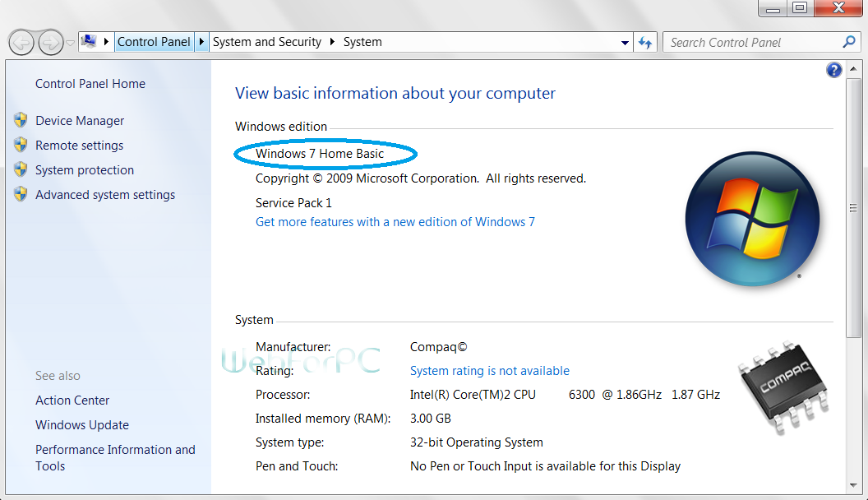Click the shield icon beside Advanced system settings
Viewport: 868px width, 500px height.
pyautogui.click(x=21, y=194)
